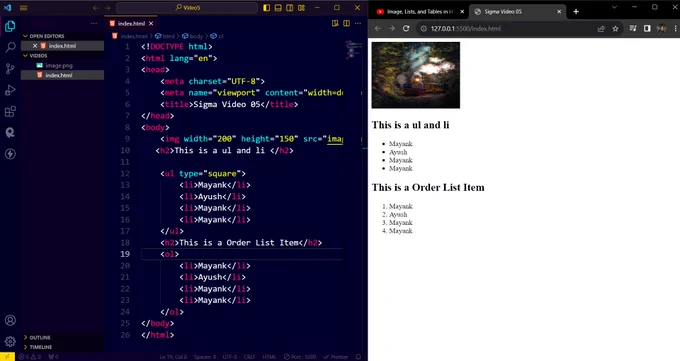Viewport: 680px width, 361px height.
Task: Click the Video5 command center search box
Action: pos(187,8)
